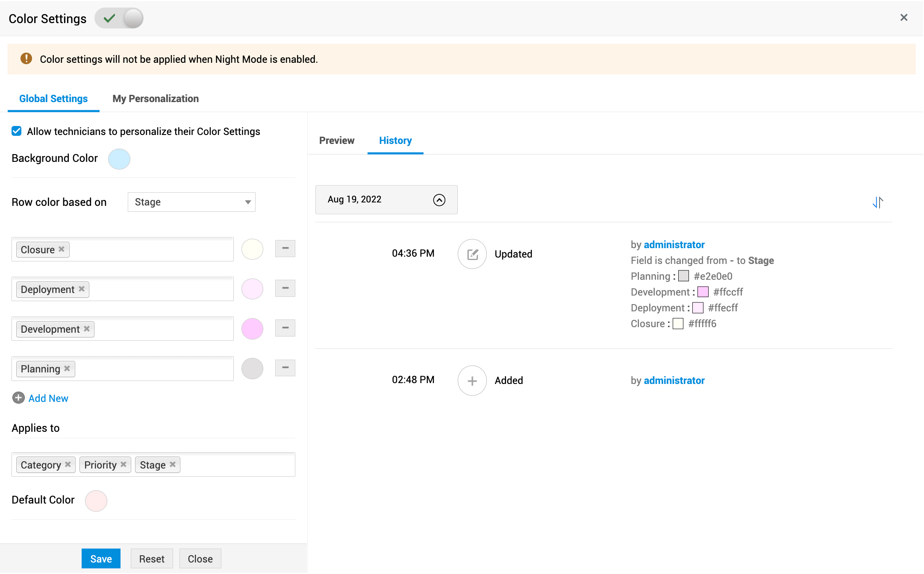924x574 pixels.
Task: Remove the Priority tag from Applies to
Action: (x=124, y=464)
